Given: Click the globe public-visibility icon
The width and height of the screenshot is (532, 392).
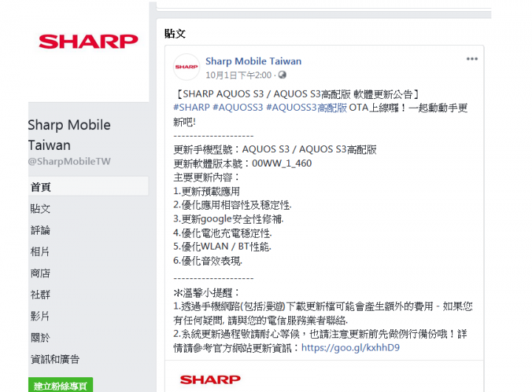Looking at the screenshot, I should [282, 75].
